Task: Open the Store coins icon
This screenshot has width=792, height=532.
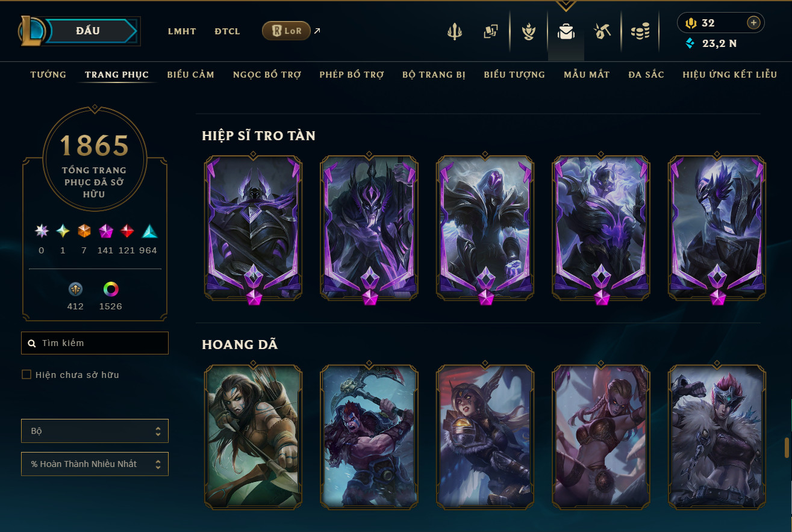Action: click(640, 32)
